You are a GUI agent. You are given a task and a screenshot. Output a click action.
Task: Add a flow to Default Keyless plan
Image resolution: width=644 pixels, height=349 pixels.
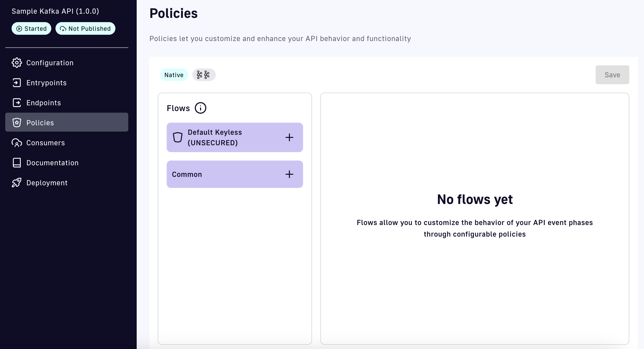point(289,137)
